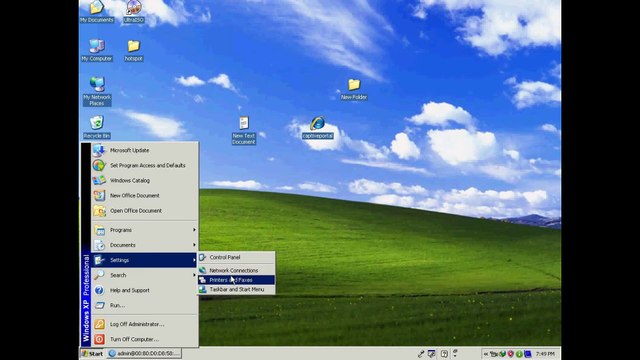Click New Office Document label text
The image size is (640, 360).
click(x=135, y=196)
